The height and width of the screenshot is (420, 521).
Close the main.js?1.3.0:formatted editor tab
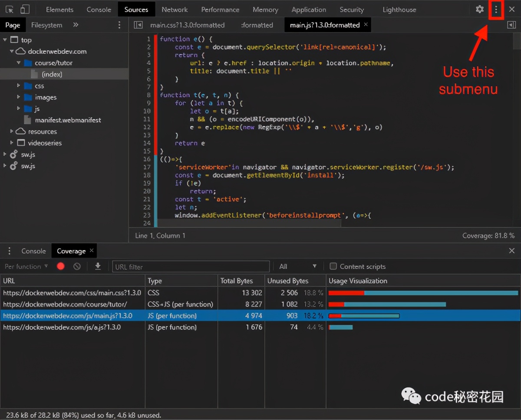pos(366,25)
